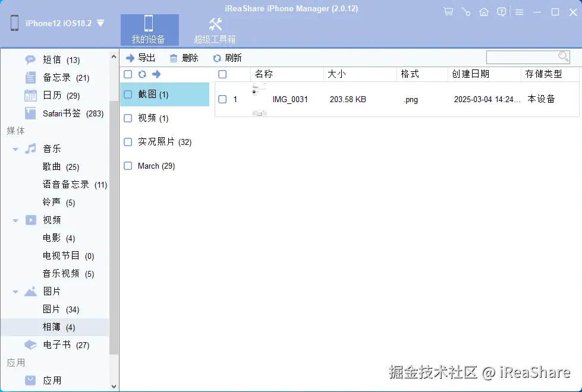Open the online store cart icon
This screenshot has width=582, height=392.
[448, 11]
